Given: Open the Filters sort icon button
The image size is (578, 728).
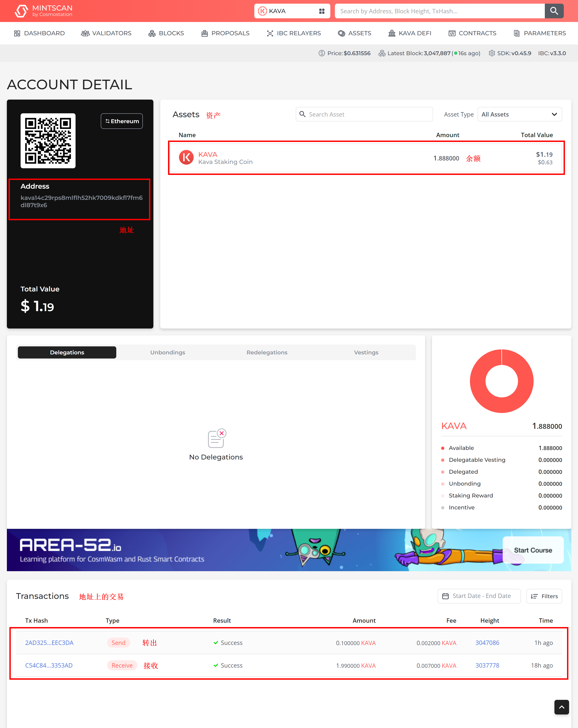Looking at the screenshot, I should [544, 596].
